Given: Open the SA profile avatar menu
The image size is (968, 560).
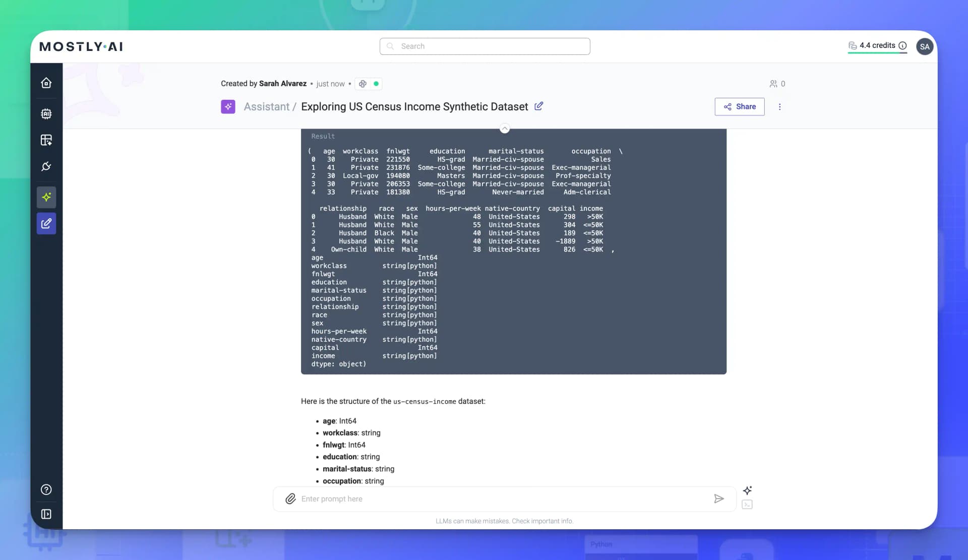Looking at the screenshot, I should pyautogui.click(x=924, y=46).
